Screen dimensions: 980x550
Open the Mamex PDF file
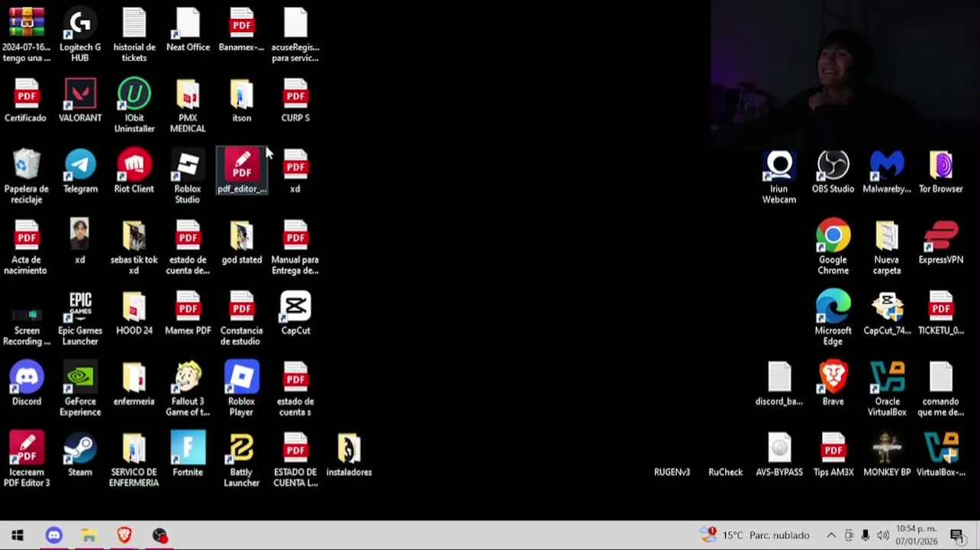(188, 314)
